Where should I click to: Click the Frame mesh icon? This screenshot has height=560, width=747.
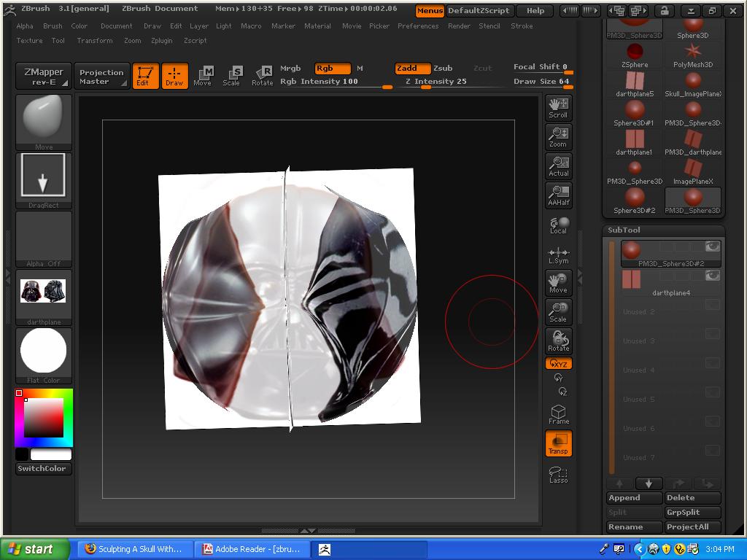(x=558, y=415)
